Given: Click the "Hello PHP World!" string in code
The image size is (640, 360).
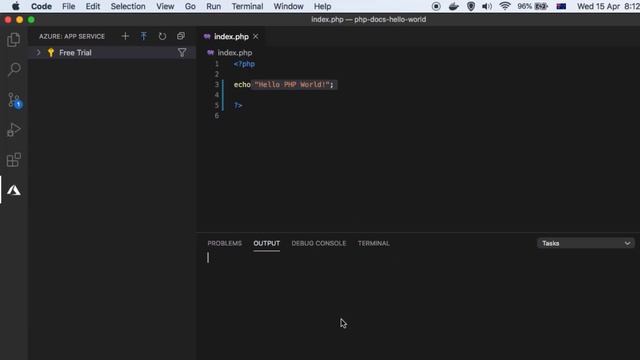Looking at the screenshot, I should [x=292, y=84].
